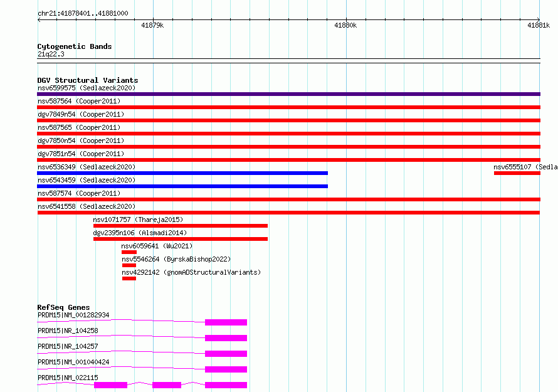
Task: Click the exon block of PRDM15|NR_104258
Action: [226, 338]
